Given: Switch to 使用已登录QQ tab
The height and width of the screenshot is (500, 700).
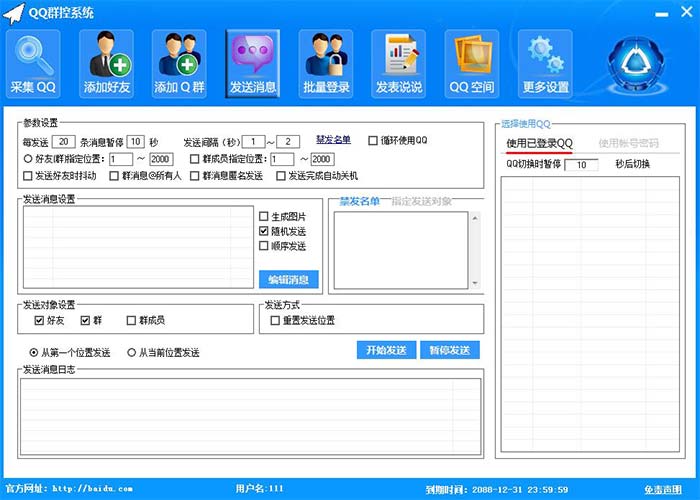Looking at the screenshot, I should click(539, 143).
